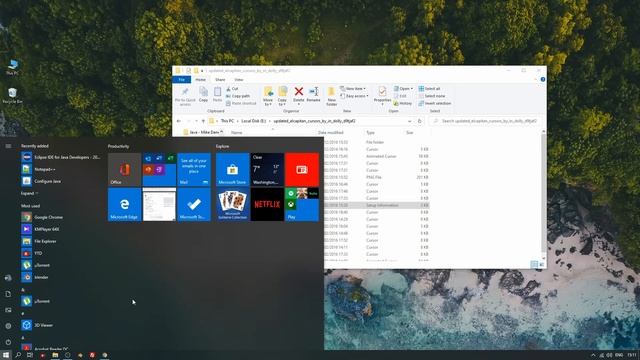Open the red Microsoft News tile
The image size is (640, 360).
click(302, 169)
